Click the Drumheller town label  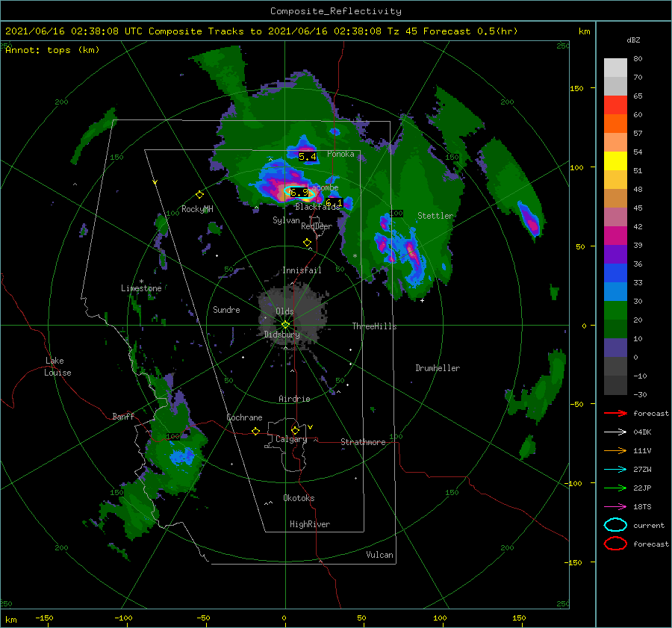click(438, 368)
